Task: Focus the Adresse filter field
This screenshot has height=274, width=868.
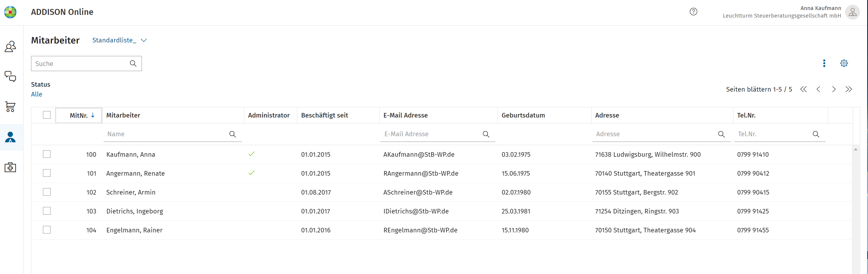Action: point(662,134)
